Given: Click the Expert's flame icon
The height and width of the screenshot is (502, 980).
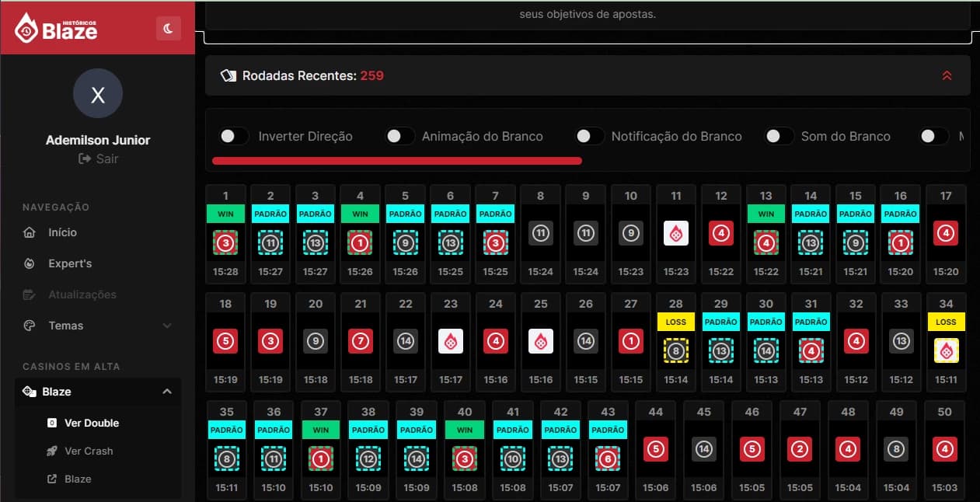Looking at the screenshot, I should (x=30, y=263).
